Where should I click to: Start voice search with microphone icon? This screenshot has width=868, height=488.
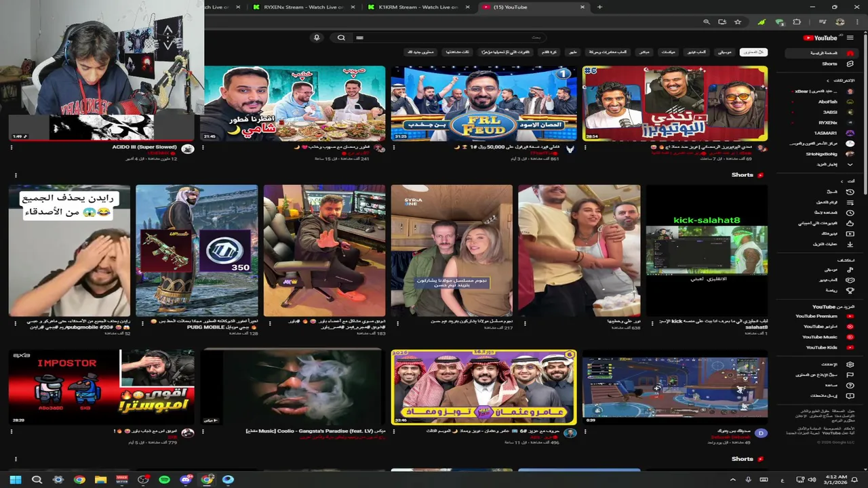pyautogui.click(x=317, y=38)
